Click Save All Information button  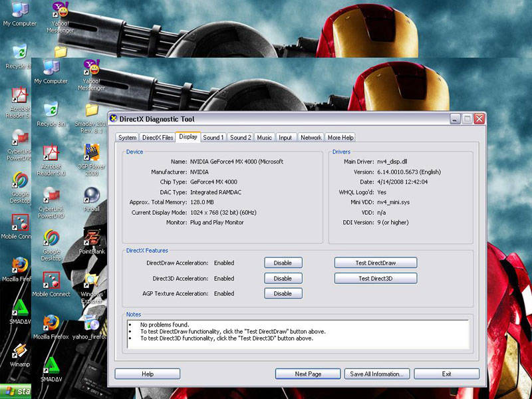point(377,374)
